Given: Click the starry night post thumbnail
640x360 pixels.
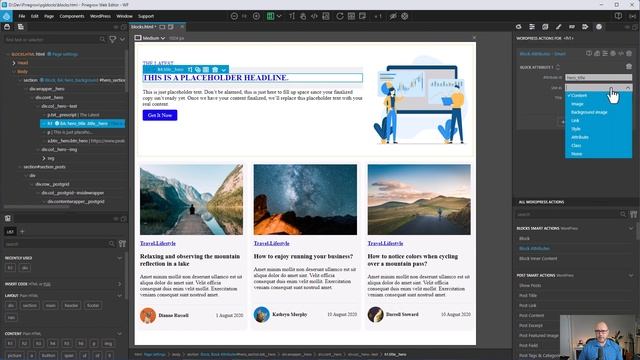Looking at the screenshot, I should coord(305,200).
